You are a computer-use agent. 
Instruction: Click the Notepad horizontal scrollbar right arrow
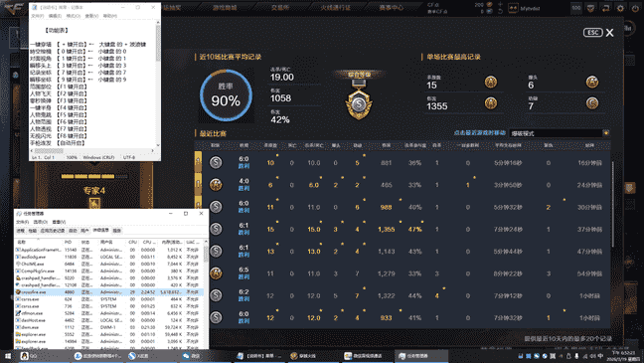pyautogui.click(x=152, y=150)
